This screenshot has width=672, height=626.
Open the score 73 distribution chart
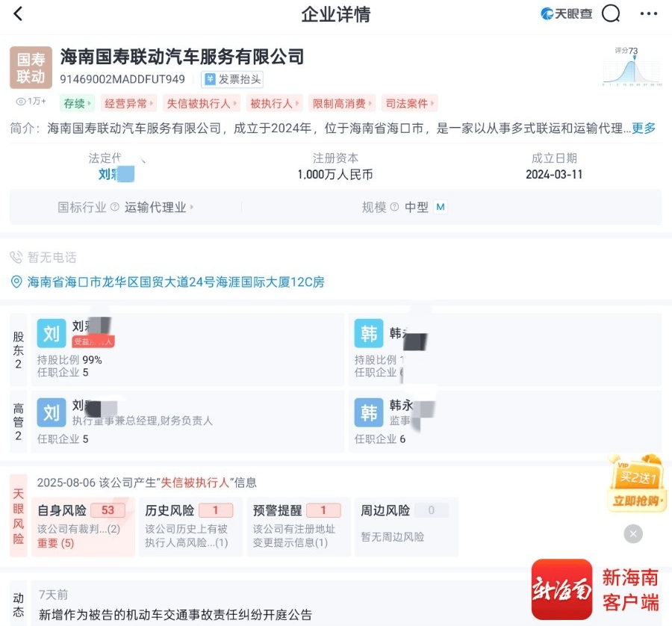[632, 67]
